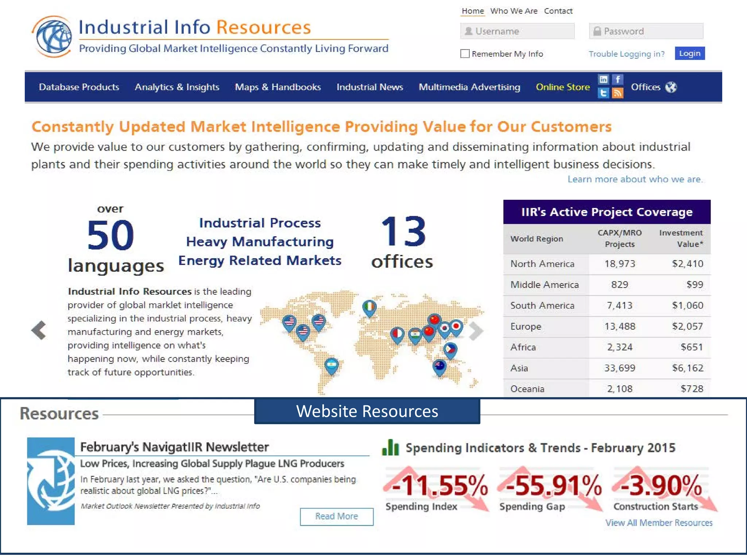Click the Philippines office map pin

point(450,351)
